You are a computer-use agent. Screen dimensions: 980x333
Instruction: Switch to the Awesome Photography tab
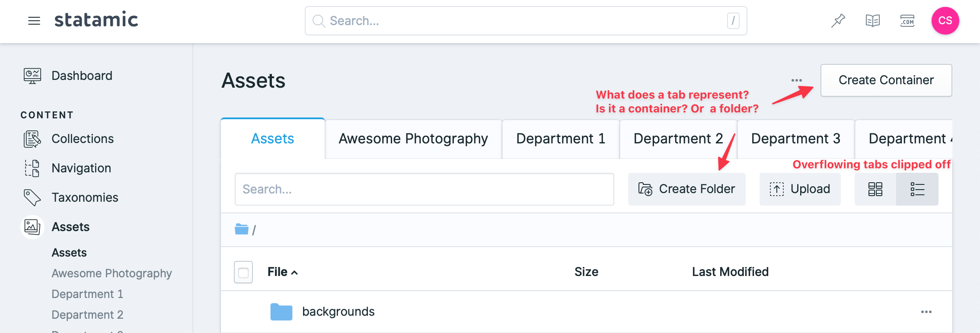pyautogui.click(x=413, y=139)
